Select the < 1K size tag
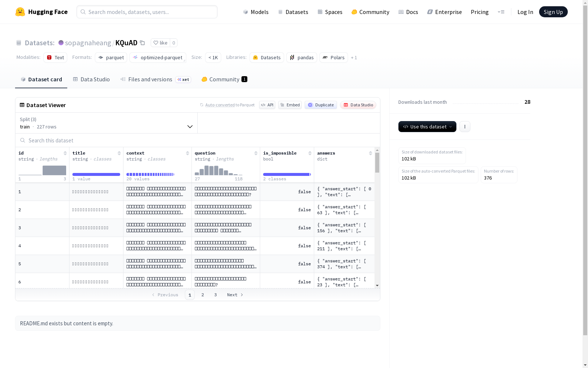 pyautogui.click(x=213, y=57)
